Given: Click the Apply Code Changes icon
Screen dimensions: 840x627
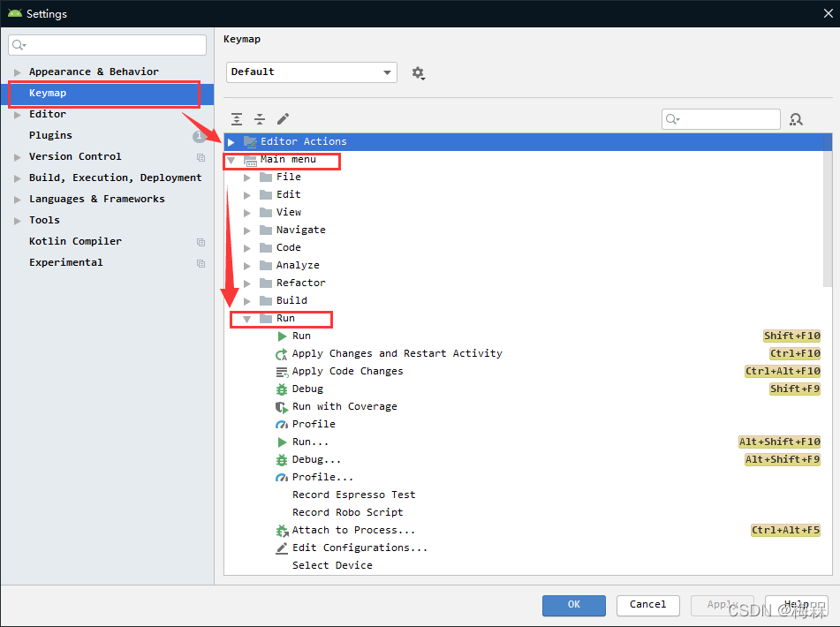Looking at the screenshot, I should pyautogui.click(x=282, y=372).
